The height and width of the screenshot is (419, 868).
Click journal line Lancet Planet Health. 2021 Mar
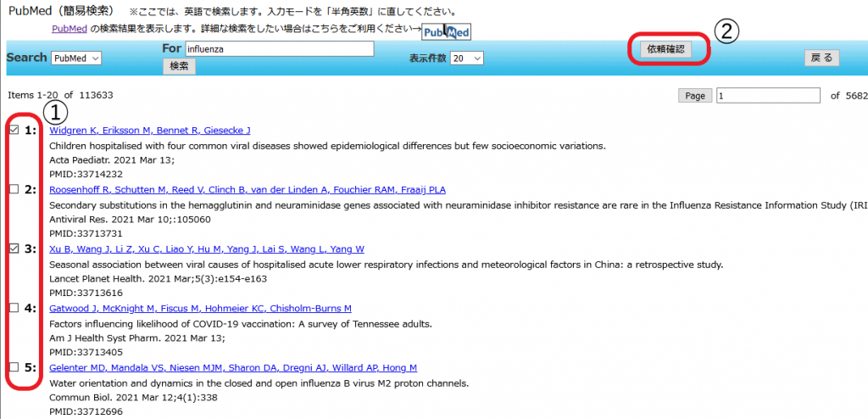159,279
